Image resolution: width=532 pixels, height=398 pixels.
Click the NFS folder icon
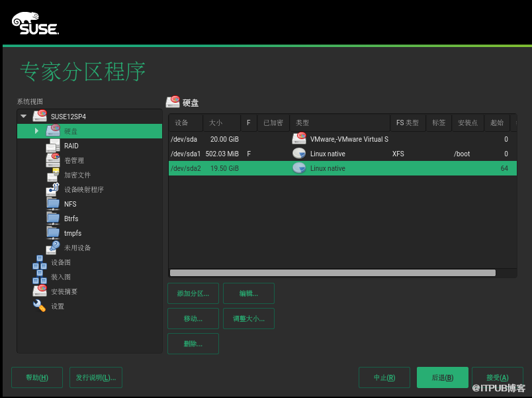53,204
